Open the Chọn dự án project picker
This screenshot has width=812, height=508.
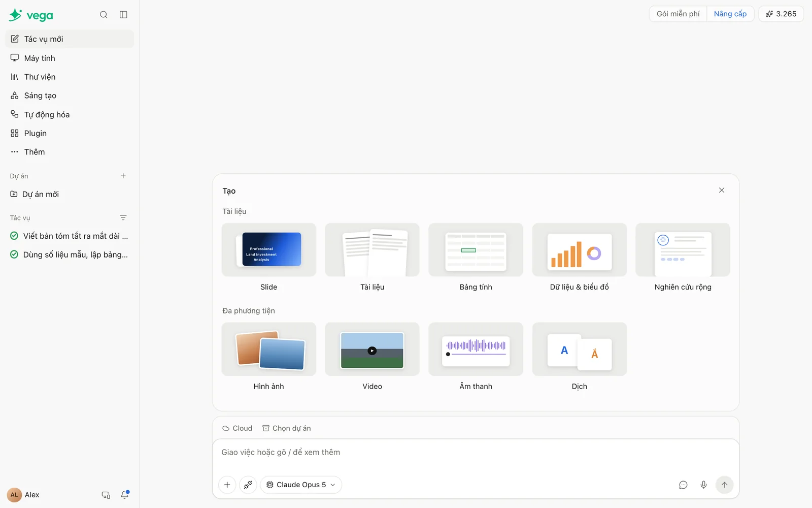(287, 428)
